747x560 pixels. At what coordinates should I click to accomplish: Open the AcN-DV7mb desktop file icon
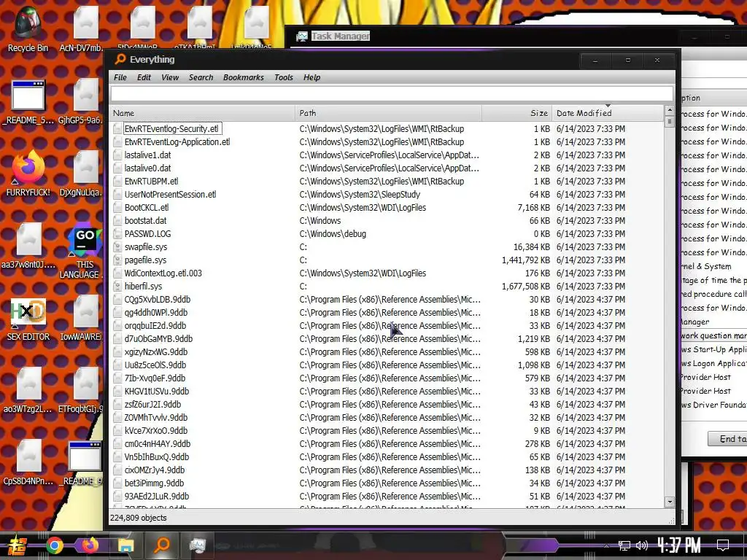click(82, 29)
